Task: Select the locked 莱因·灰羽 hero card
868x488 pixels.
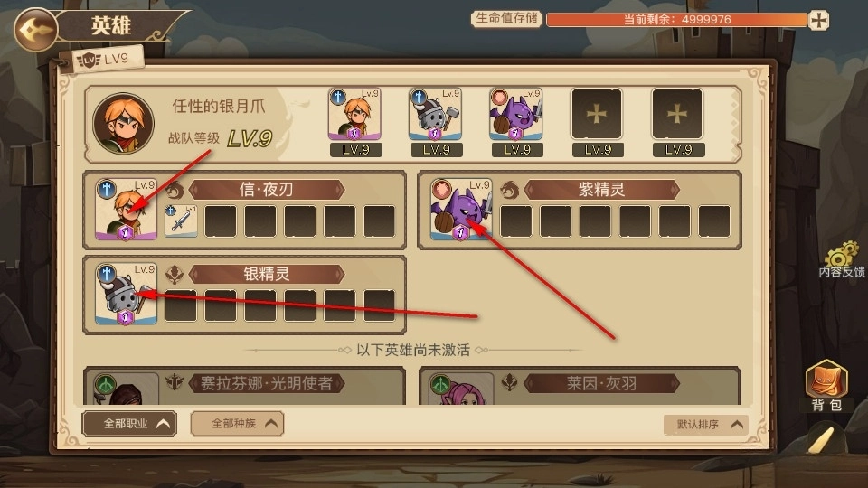Action: (x=580, y=386)
